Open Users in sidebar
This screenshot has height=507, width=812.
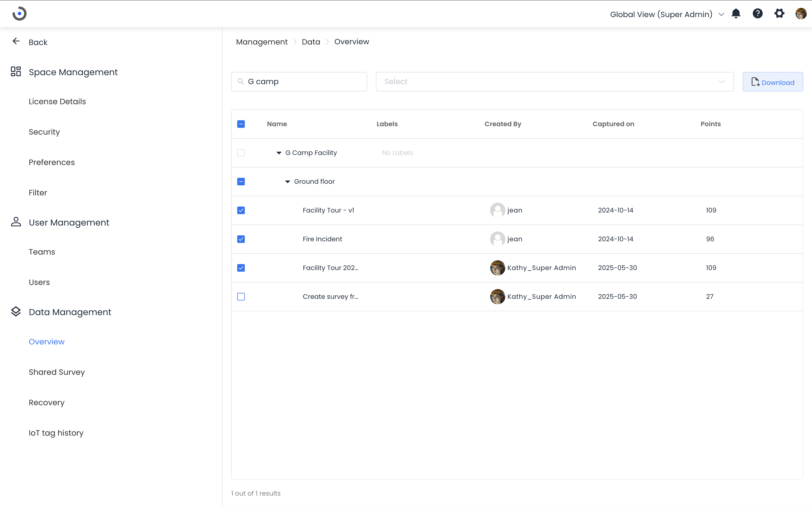[39, 282]
